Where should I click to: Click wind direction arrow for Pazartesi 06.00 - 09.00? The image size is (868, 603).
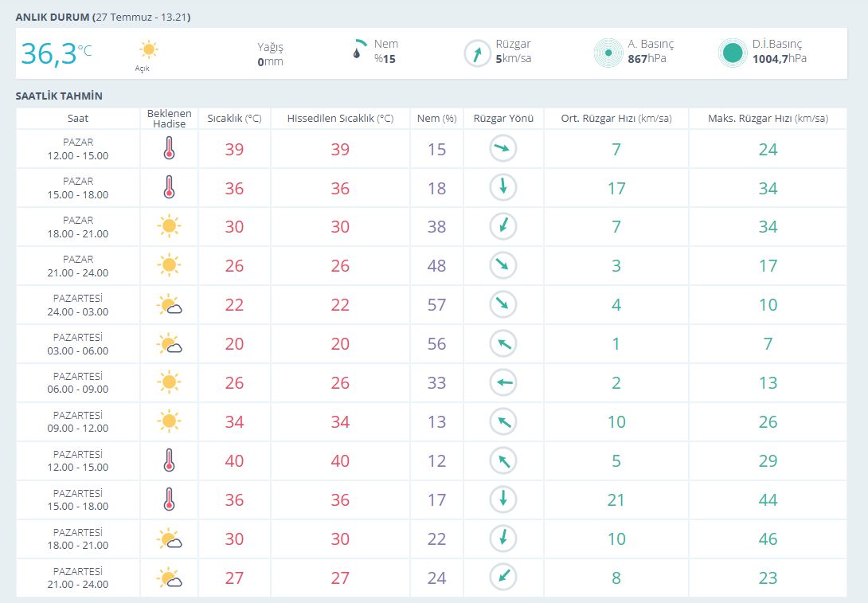pos(503,383)
